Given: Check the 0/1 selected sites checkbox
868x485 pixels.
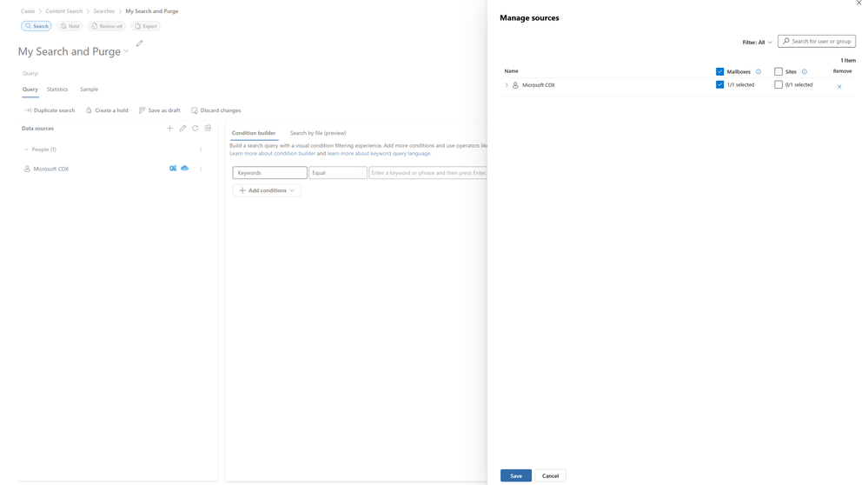Looking at the screenshot, I should tap(779, 84).
